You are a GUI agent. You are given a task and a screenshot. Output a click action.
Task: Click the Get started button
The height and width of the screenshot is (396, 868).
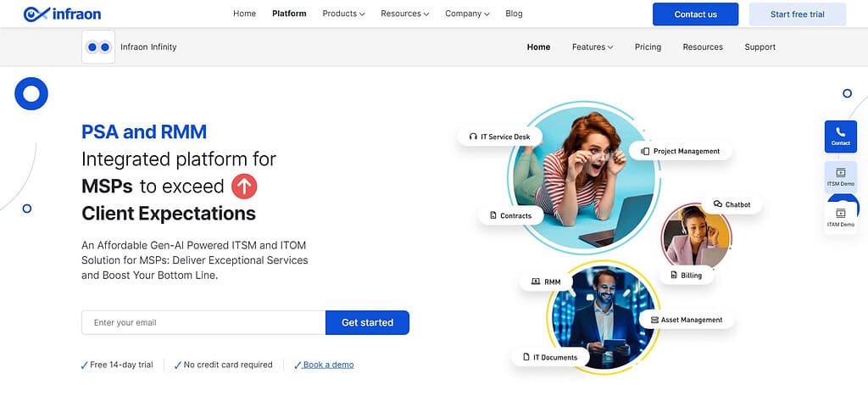coord(367,322)
